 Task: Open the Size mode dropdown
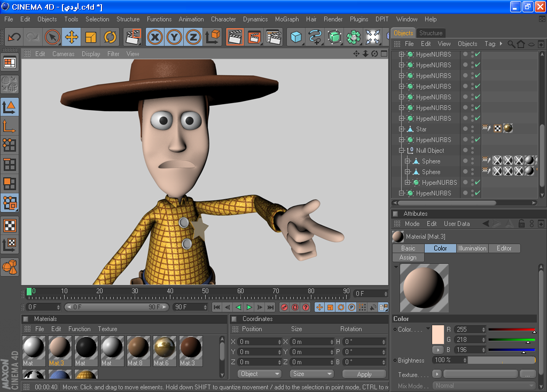click(312, 374)
